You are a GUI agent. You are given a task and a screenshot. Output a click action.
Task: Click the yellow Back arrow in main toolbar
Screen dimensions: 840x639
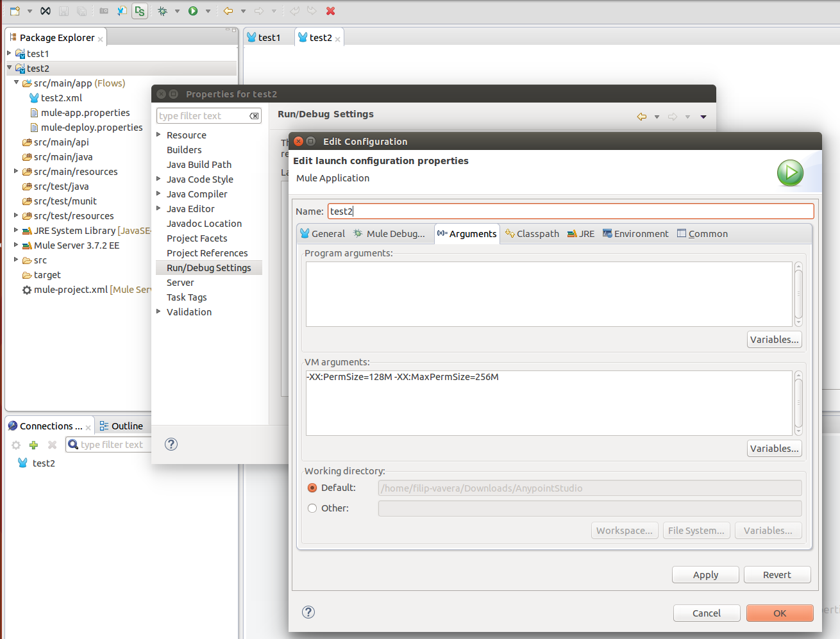[x=228, y=11]
